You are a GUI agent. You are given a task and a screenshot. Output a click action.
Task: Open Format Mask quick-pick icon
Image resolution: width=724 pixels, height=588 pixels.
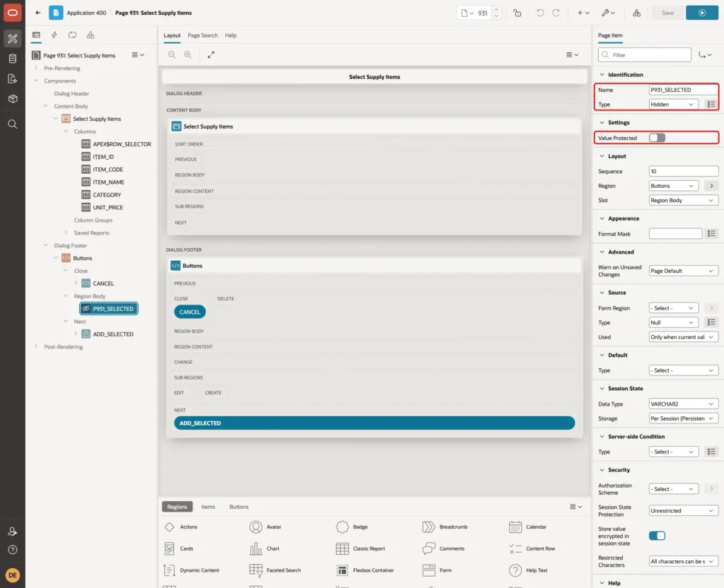(x=711, y=234)
